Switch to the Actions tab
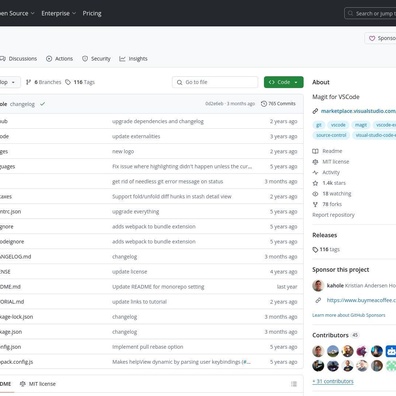This screenshot has width=396, height=396. coord(59,59)
